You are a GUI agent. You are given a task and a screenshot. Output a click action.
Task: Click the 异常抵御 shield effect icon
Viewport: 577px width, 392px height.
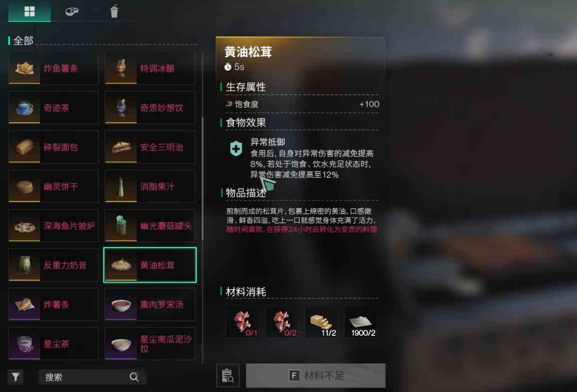click(236, 148)
